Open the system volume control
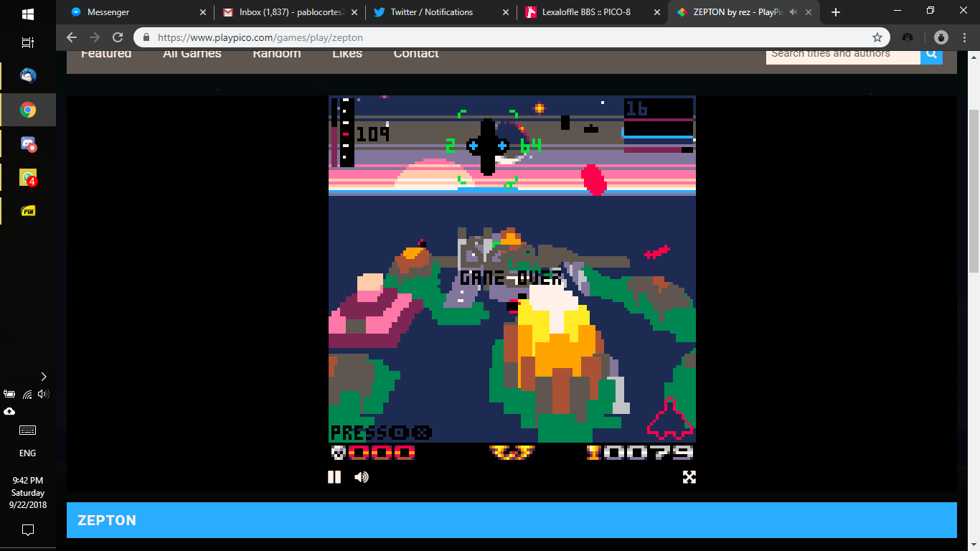The height and width of the screenshot is (551, 980). pos(44,394)
